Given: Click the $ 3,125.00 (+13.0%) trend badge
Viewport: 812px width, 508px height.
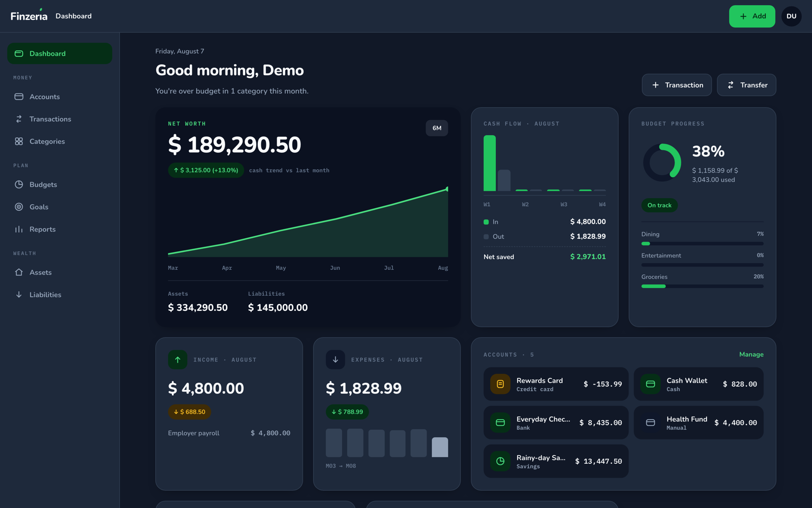Looking at the screenshot, I should (x=206, y=170).
